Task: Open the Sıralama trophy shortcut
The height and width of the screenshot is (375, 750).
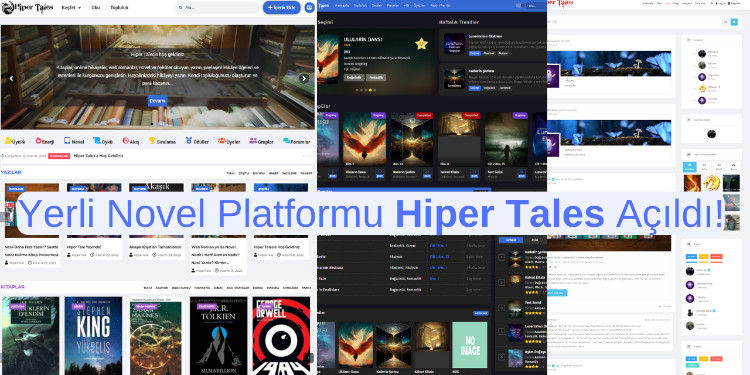Action: coord(162,141)
